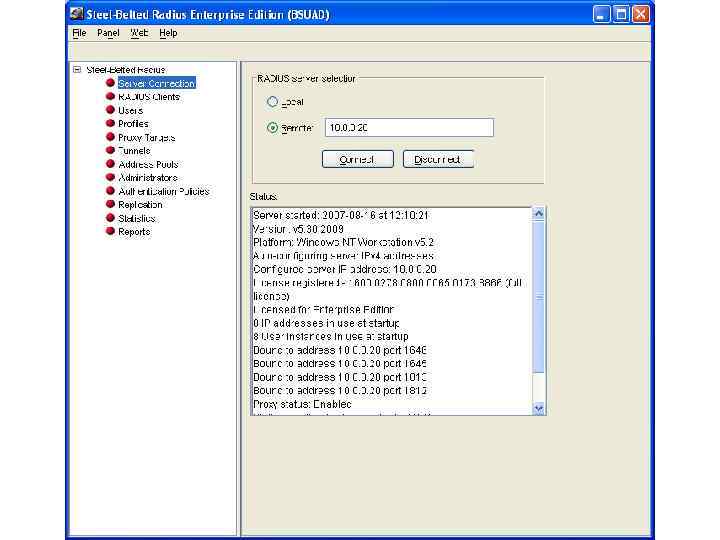Click the 'Version: v5.30' status line
Viewport: 720px width, 540px height.
coord(298,229)
